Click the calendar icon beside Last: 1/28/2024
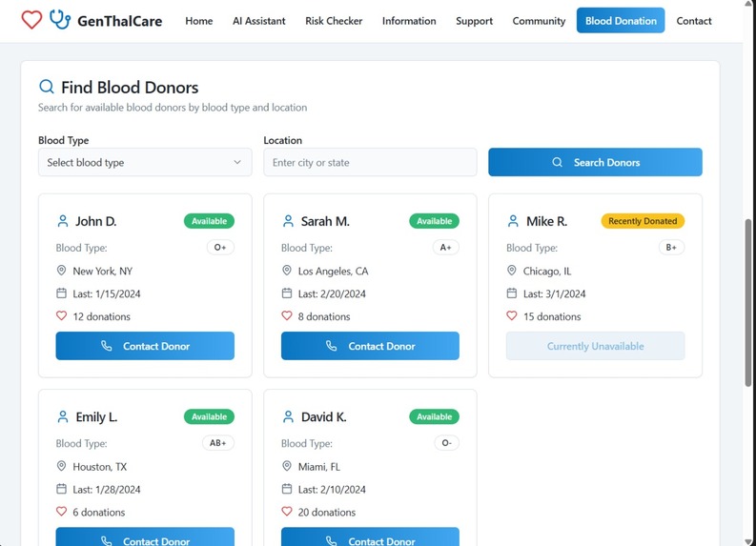The width and height of the screenshot is (756, 546). coord(61,489)
